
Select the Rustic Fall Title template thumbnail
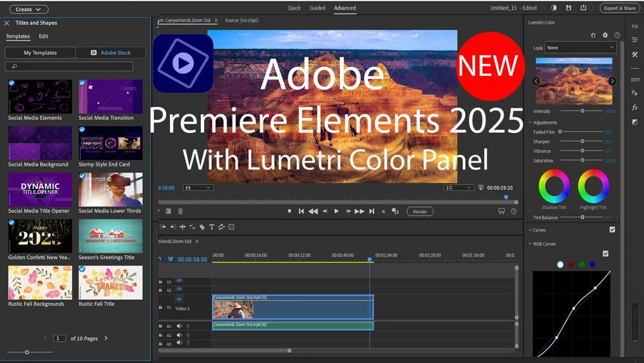point(111,282)
